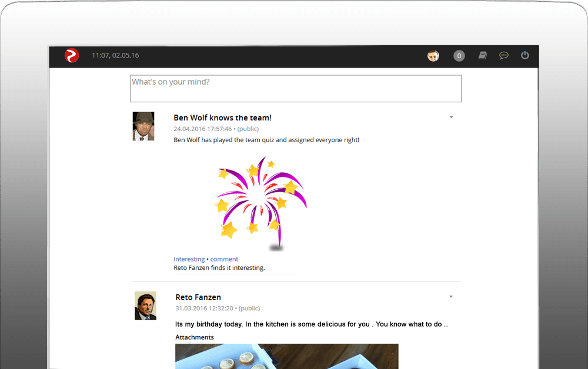588x369 pixels.
Task: Open the notifications counter showing 0
Action: point(459,56)
